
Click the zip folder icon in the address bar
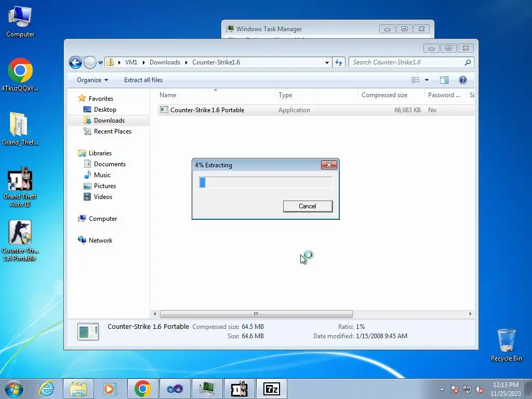tap(110, 62)
